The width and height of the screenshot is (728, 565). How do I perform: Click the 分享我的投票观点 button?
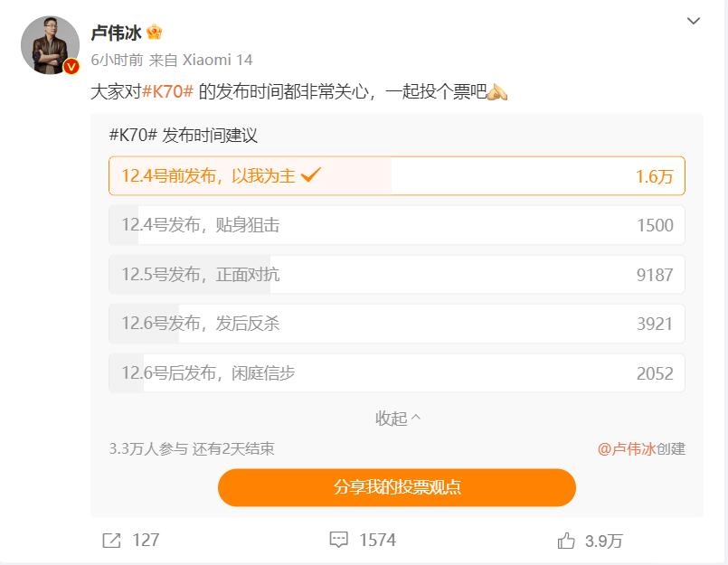[396, 487]
